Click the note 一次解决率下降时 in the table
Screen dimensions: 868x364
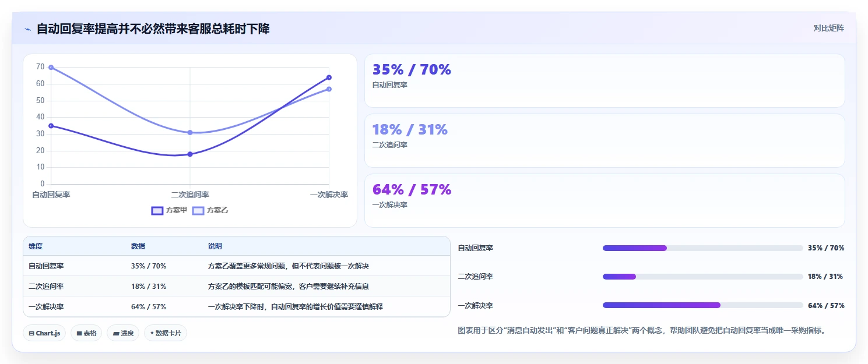pos(296,307)
